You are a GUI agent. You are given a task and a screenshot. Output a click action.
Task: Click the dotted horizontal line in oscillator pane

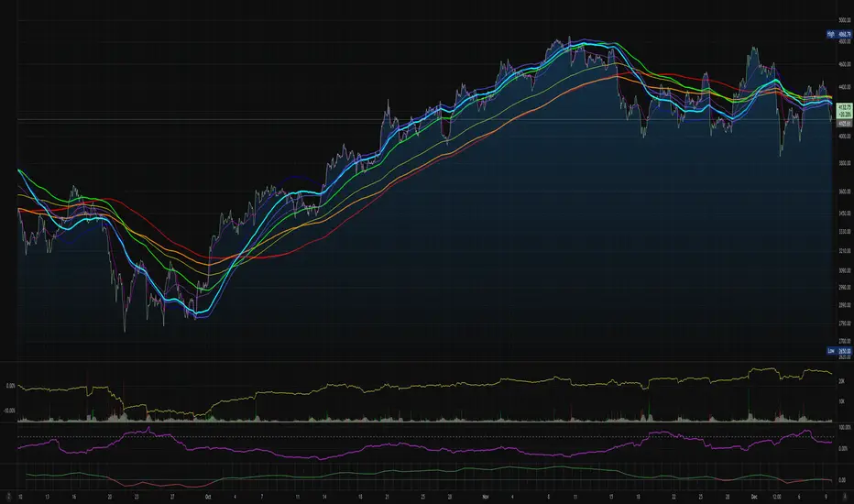coord(367,436)
